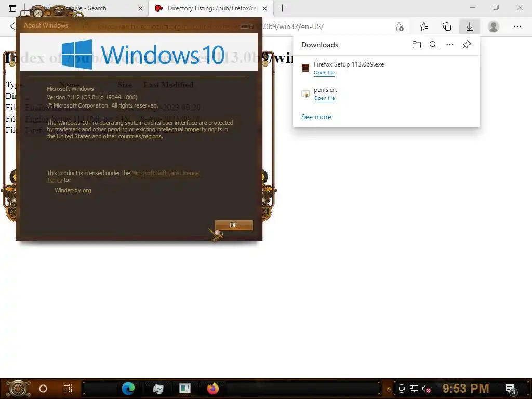Click the OK button in About Windows

coord(234,225)
